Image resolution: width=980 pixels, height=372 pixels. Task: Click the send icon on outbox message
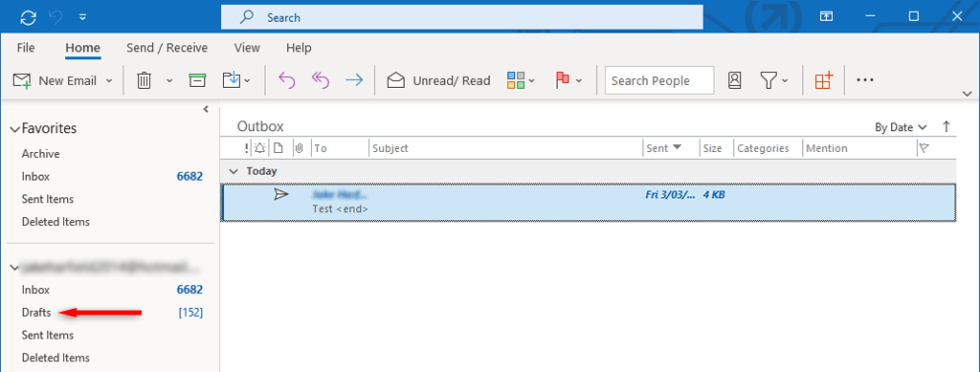coord(281,195)
